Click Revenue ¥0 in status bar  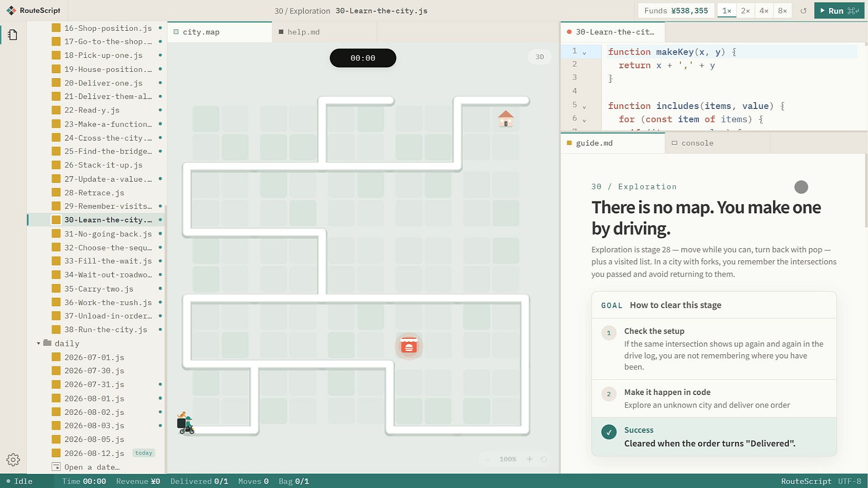pyautogui.click(x=138, y=481)
